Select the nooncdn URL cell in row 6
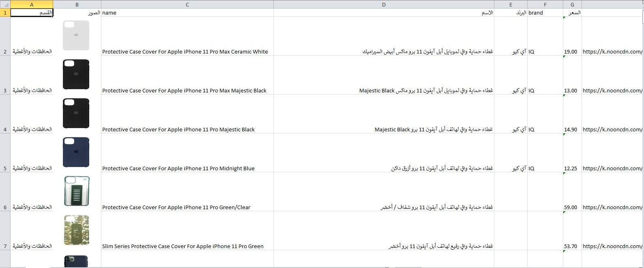 pos(612,192)
